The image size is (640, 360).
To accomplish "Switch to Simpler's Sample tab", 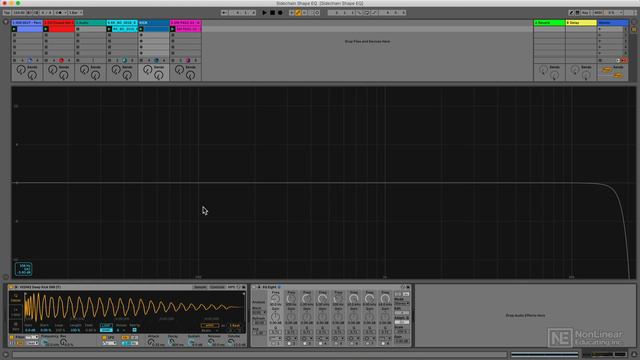I will [x=200, y=287].
